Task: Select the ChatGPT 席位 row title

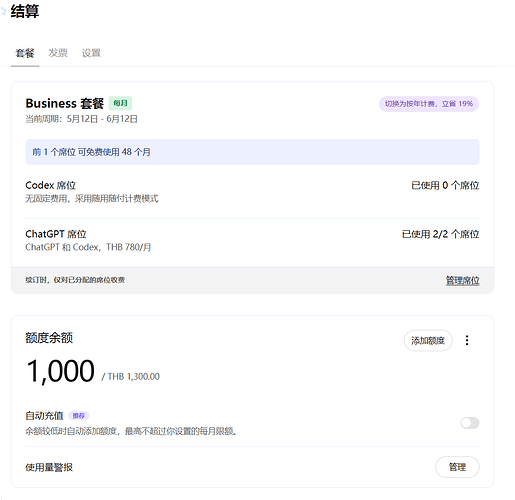Action: tap(56, 234)
